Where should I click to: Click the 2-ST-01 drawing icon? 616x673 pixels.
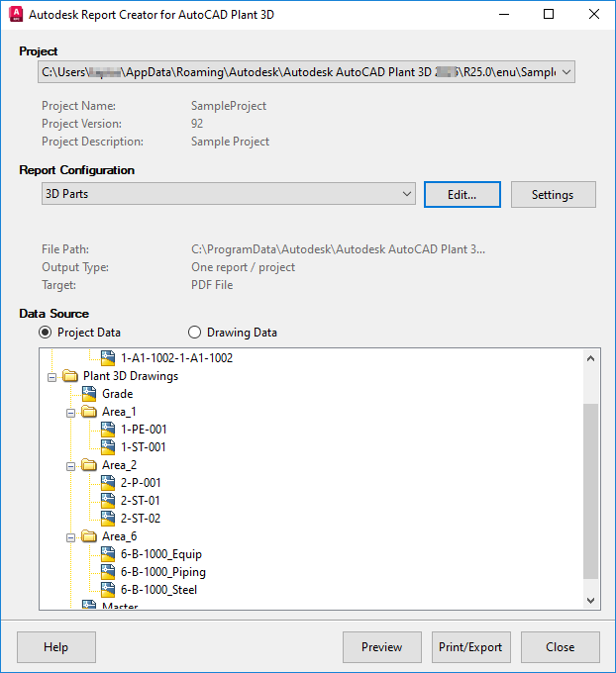[108, 501]
